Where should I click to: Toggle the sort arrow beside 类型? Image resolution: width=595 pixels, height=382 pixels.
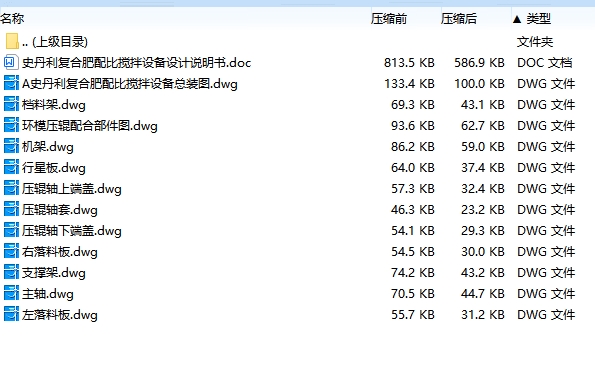click(x=516, y=19)
